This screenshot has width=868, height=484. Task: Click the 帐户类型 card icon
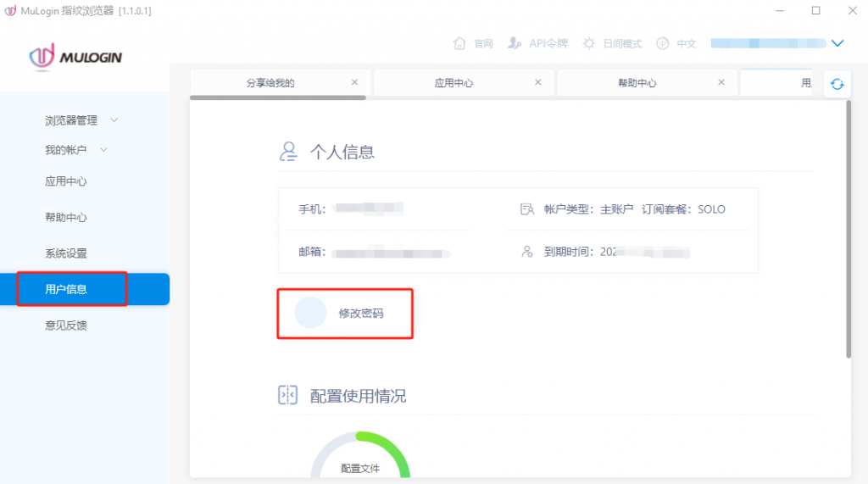click(527, 209)
